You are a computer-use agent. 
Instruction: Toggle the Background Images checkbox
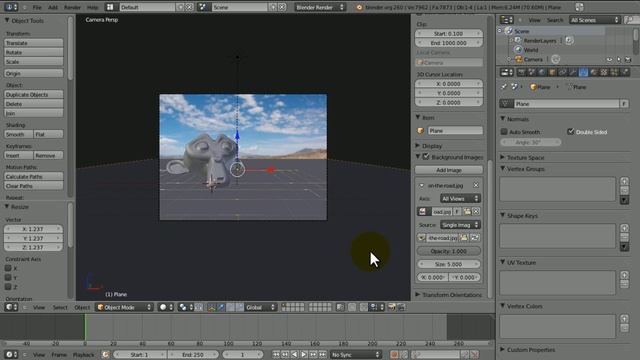426,157
